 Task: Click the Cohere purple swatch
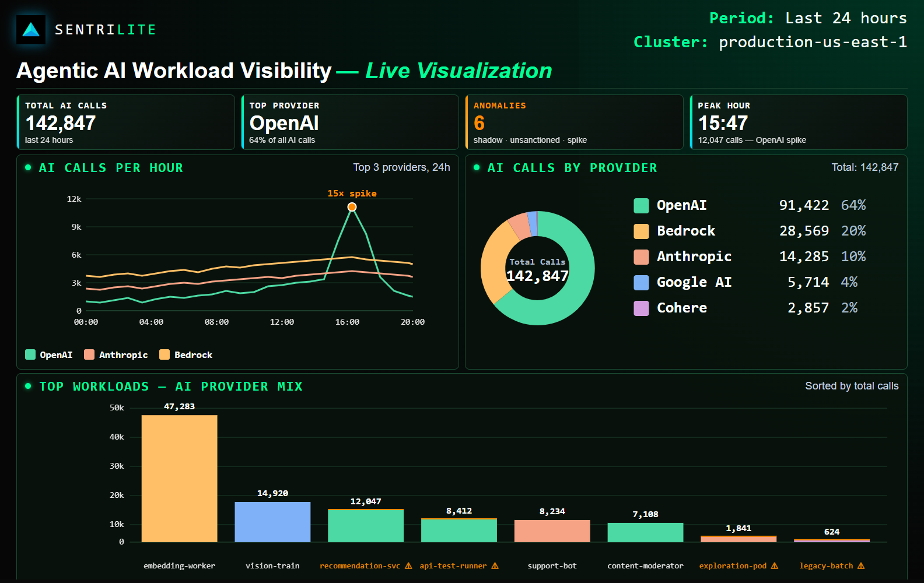coord(641,308)
